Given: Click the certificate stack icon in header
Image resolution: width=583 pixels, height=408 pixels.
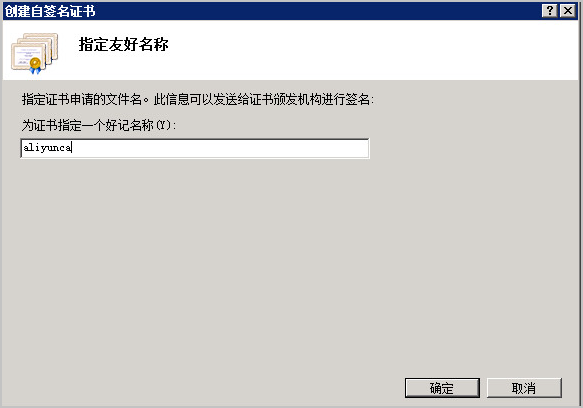Looking at the screenshot, I should 35,53.
